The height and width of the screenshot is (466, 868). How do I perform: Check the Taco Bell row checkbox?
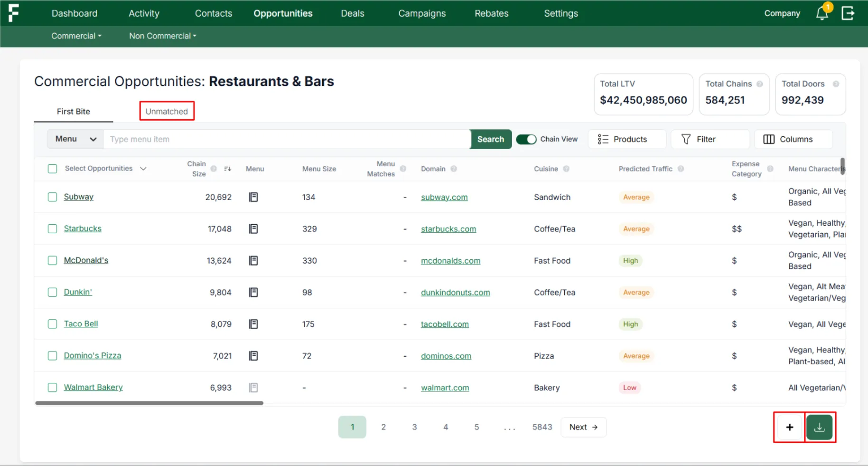pos(53,324)
